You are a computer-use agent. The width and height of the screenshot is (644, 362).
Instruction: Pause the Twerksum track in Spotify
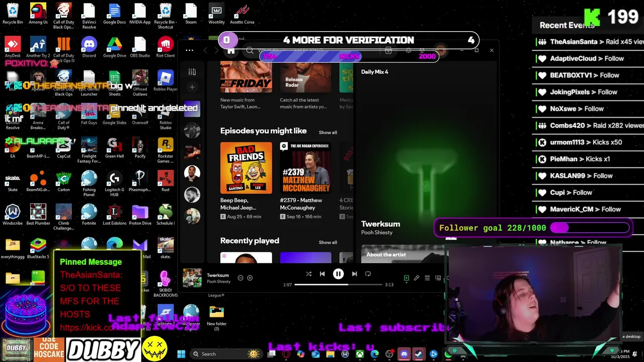(338, 274)
